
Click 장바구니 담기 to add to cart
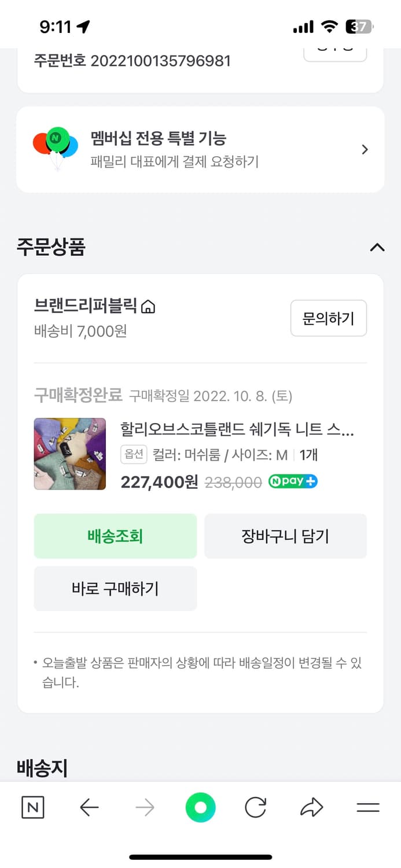click(286, 536)
